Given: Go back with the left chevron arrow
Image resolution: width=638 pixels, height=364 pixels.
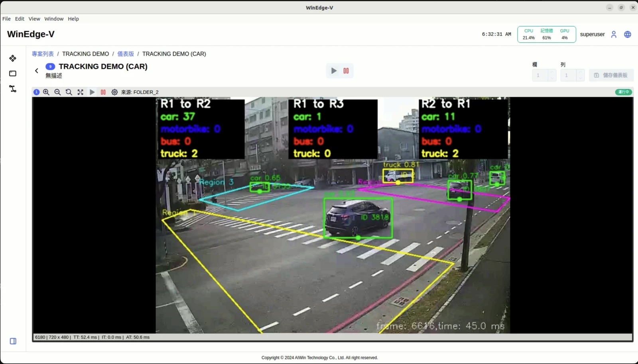Looking at the screenshot, I should 37,71.
